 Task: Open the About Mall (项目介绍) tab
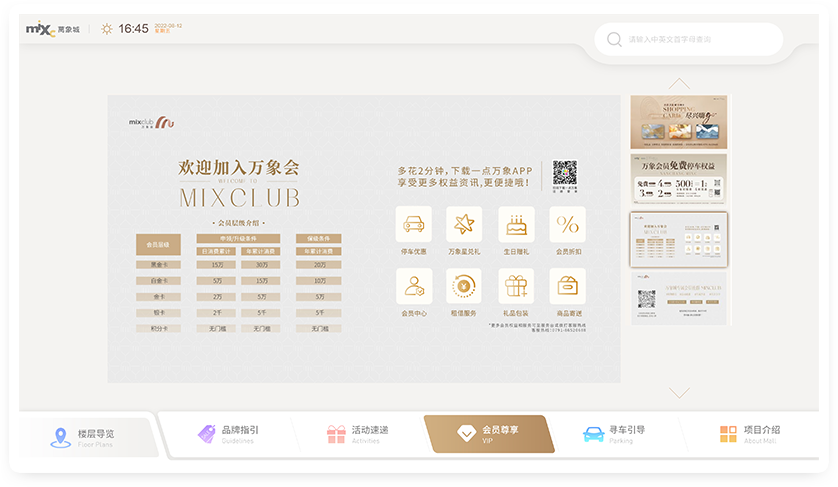point(749,434)
